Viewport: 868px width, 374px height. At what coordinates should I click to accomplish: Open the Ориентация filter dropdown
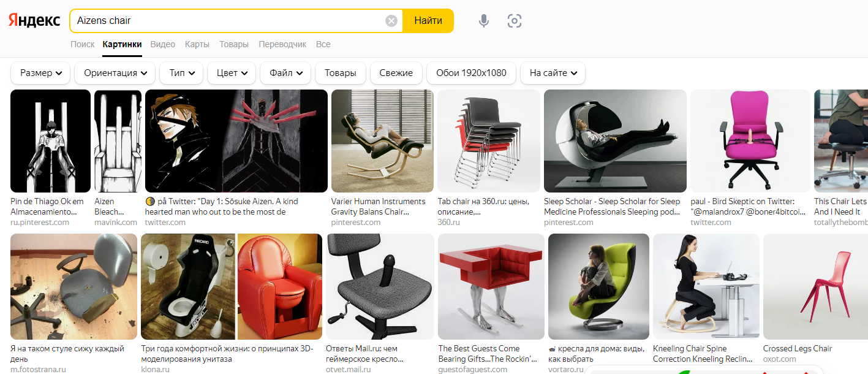(x=115, y=73)
